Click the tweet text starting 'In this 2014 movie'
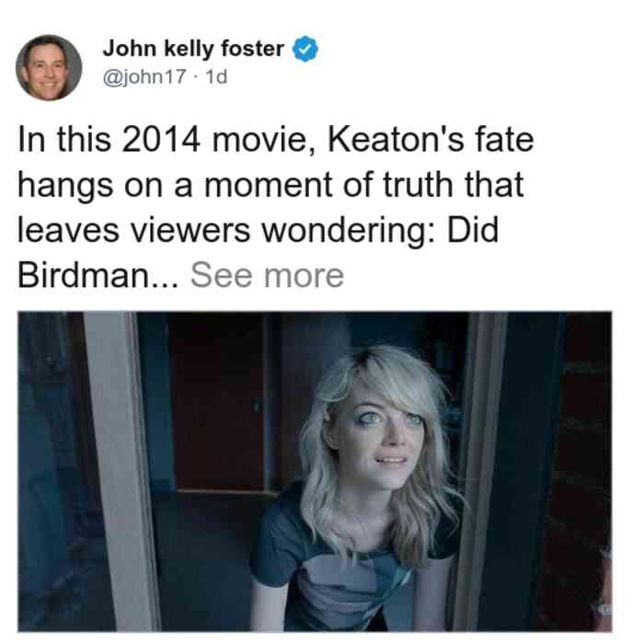The width and height of the screenshot is (644, 644). click(x=276, y=207)
